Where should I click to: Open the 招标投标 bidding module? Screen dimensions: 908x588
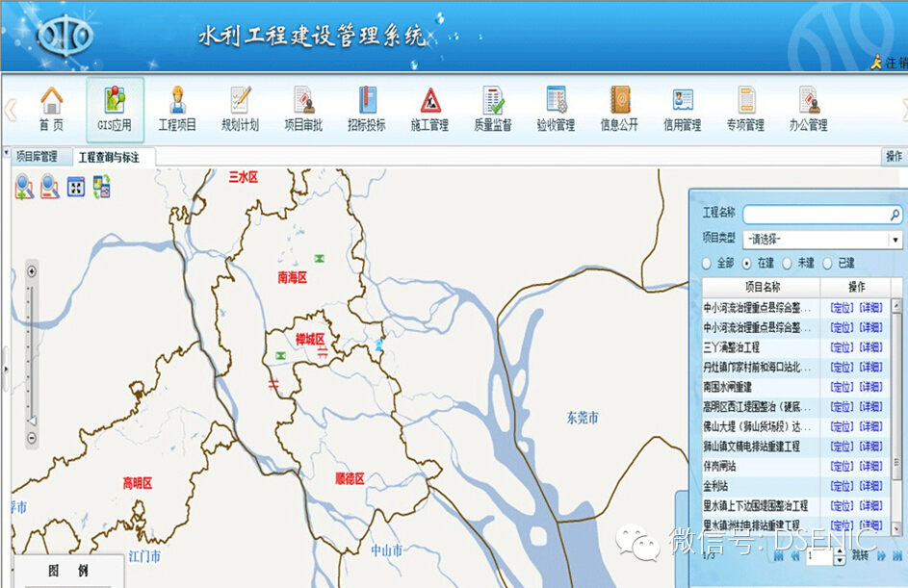pyautogui.click(x=366, y=109)
